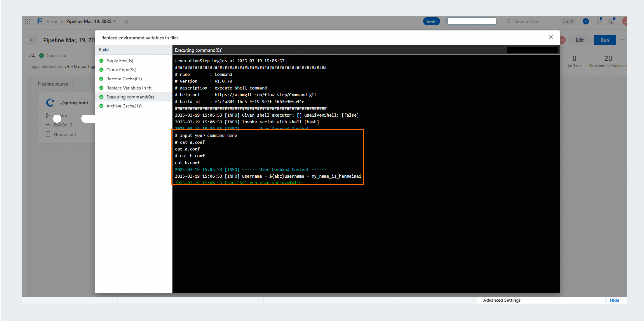Expand the pipeline name dropdown arrow

pyautogui.click(x=115, y=21)
